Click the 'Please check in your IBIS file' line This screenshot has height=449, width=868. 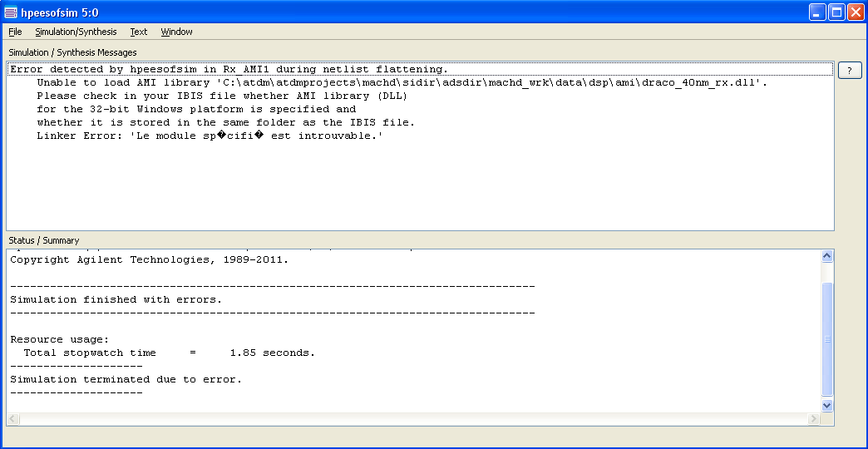(222, 96)
